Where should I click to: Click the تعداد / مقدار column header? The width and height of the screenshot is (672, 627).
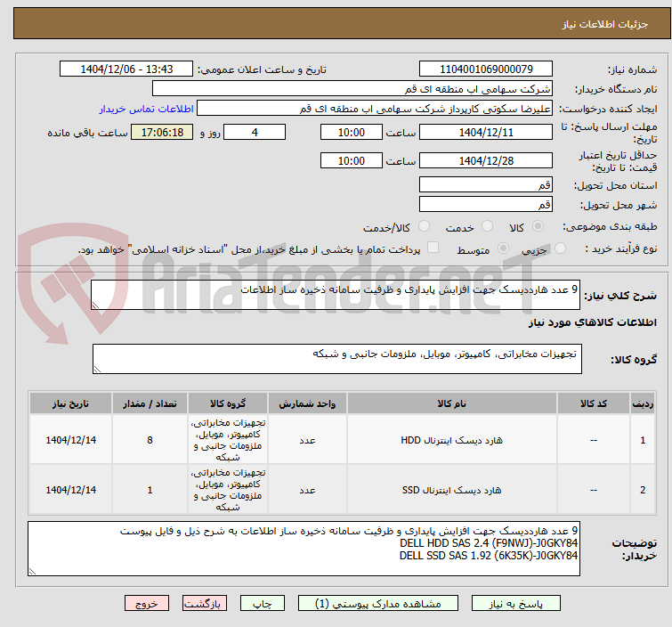coord(150,403)
